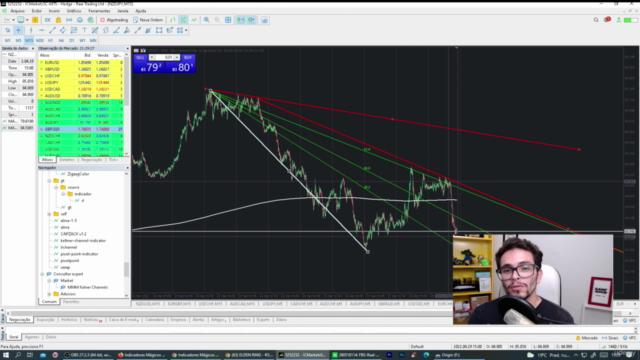This screenshot has height=360, width=640.
Task: Open the Detalhes tab in Market Watch
Action: click(x=67, y=160)
